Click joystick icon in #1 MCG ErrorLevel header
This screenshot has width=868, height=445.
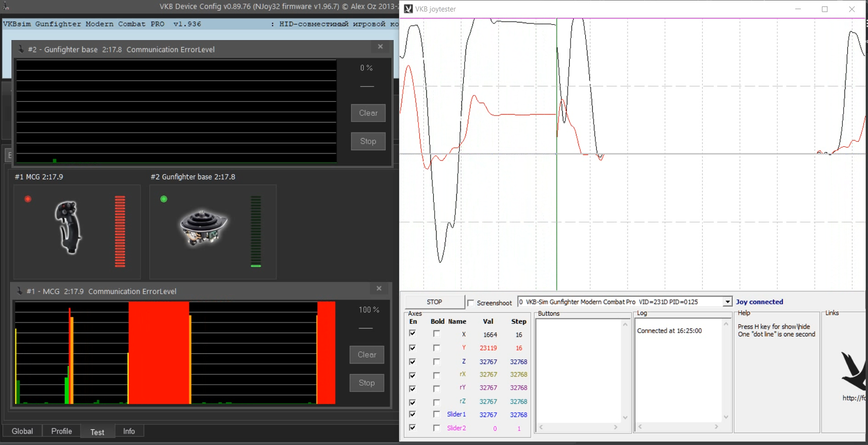(x=19, y=291)
